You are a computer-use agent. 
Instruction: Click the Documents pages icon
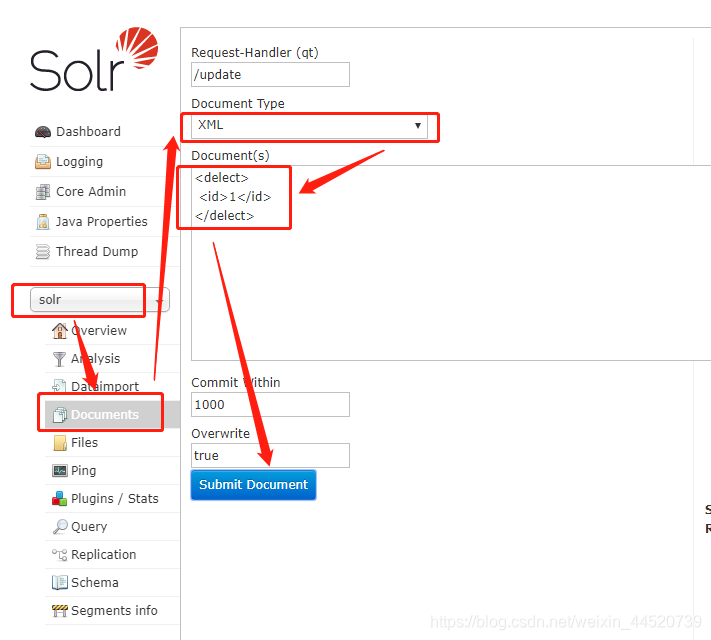point(60,415)
